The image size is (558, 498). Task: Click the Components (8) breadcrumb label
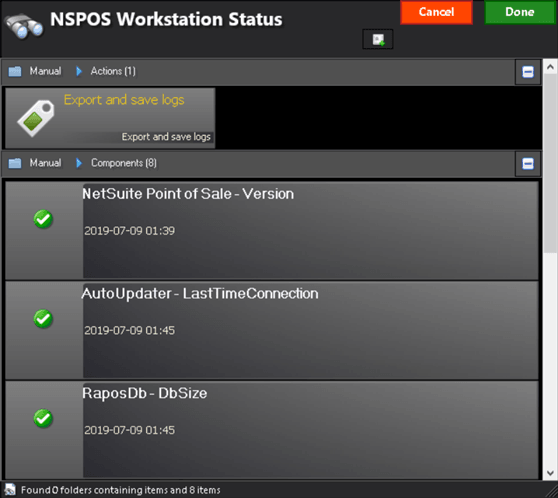coord(123,163)
